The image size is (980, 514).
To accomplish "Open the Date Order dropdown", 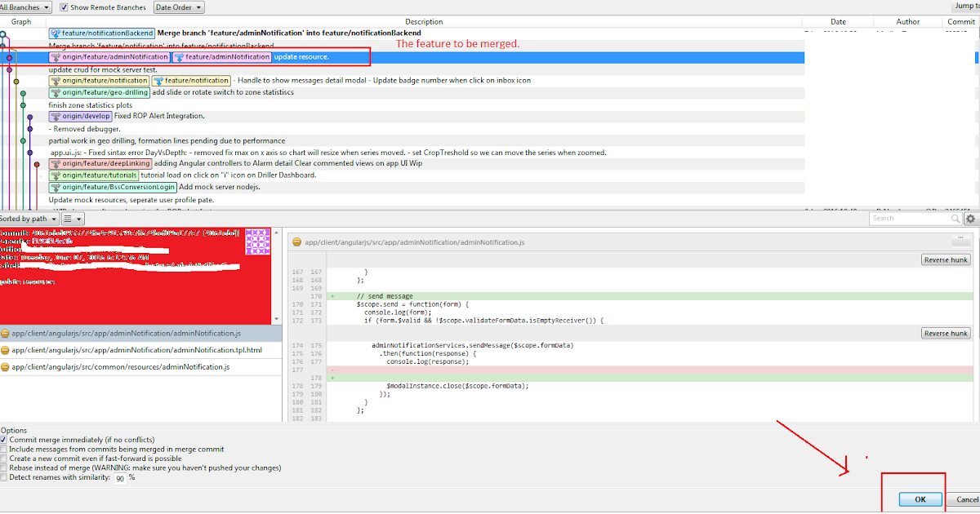I will [x=178, y=7].
